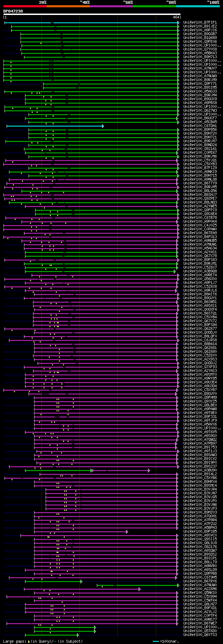Click UniRef100_Q56US0 label
223x644 pixels.
[x=200, y=279]
